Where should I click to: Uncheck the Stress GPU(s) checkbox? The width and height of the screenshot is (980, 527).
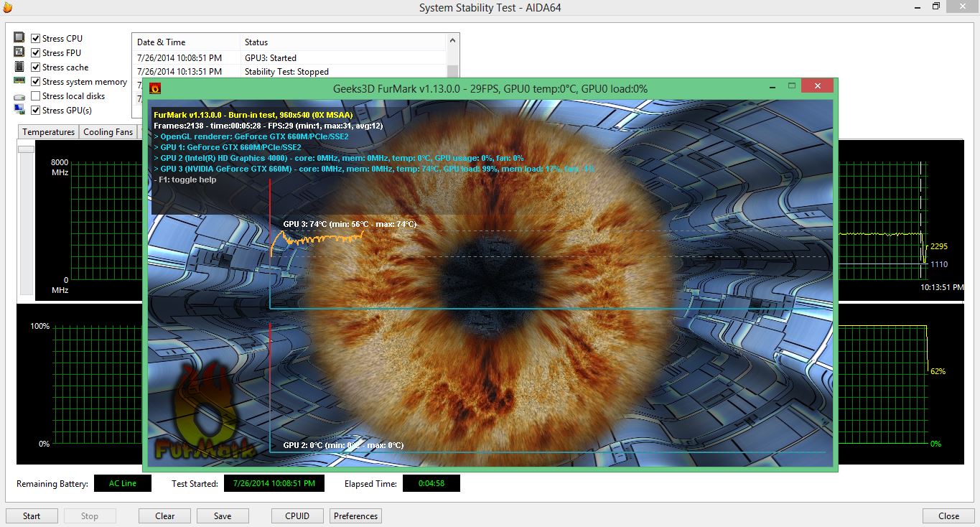tap(36, 111)
